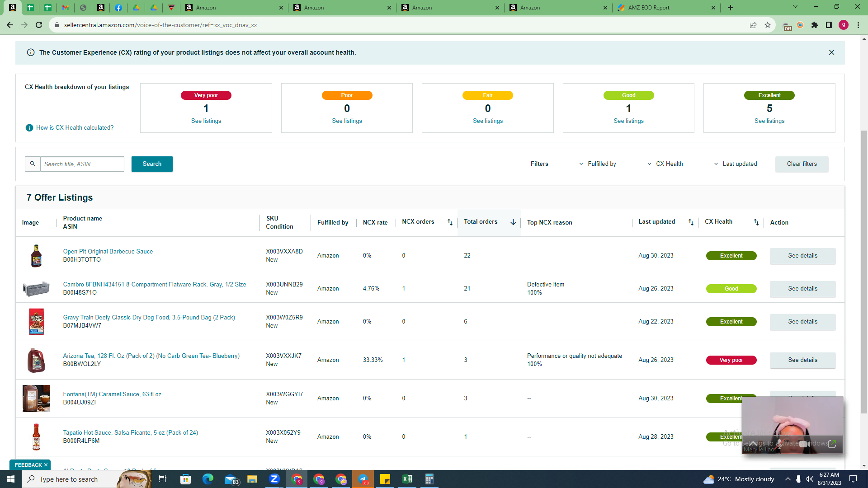Expand the Fulfilled by filter dropdown
The image size is (868, 488).
598,164
